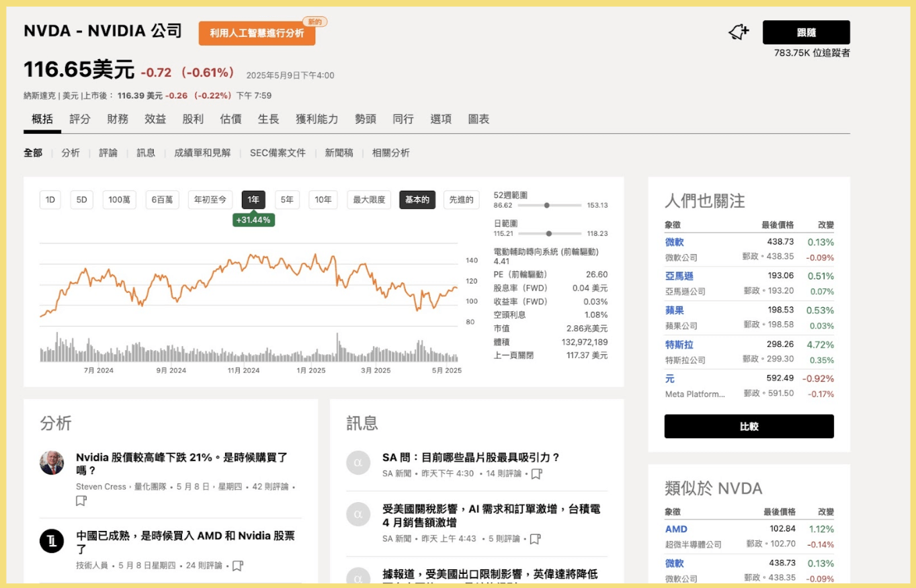Click the 跟隨 button to follow NVDA
This screenshot has height=588, width=916.
pyautogui.click(x=805, y=32)
